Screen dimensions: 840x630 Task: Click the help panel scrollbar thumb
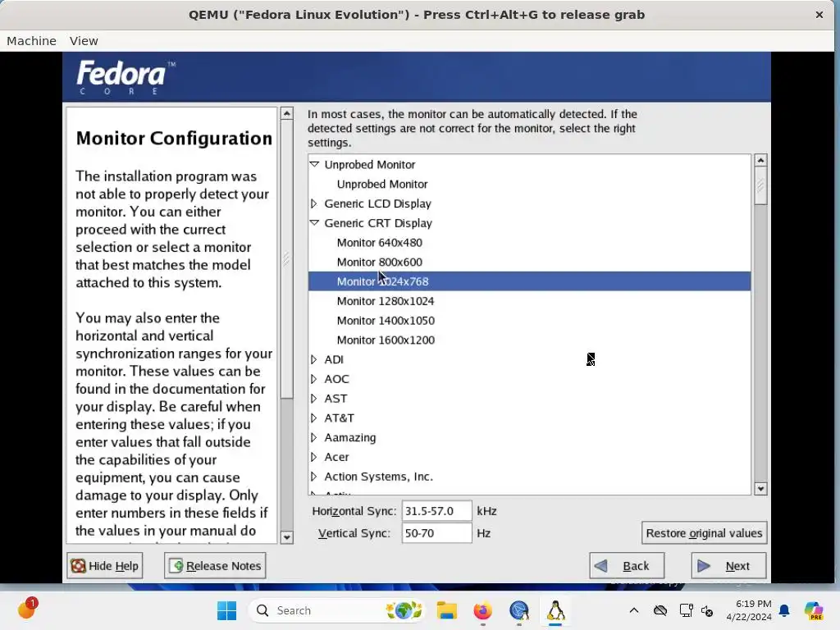286,259
